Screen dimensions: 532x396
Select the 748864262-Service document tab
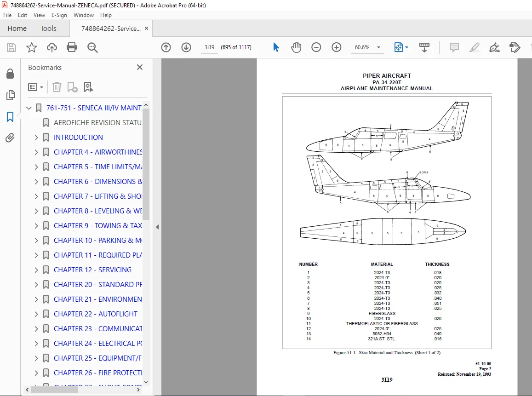click(111, 29)
